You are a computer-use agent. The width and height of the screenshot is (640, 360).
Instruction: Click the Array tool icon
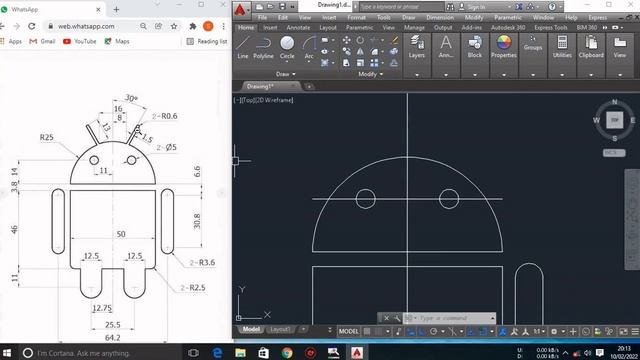(374, 63)
